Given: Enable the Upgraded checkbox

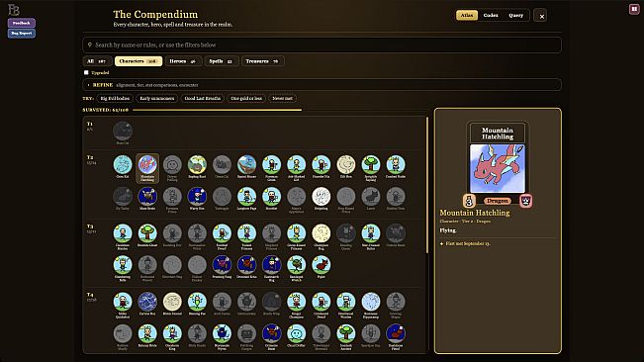Looking at the screenshot, I should 86,72.
